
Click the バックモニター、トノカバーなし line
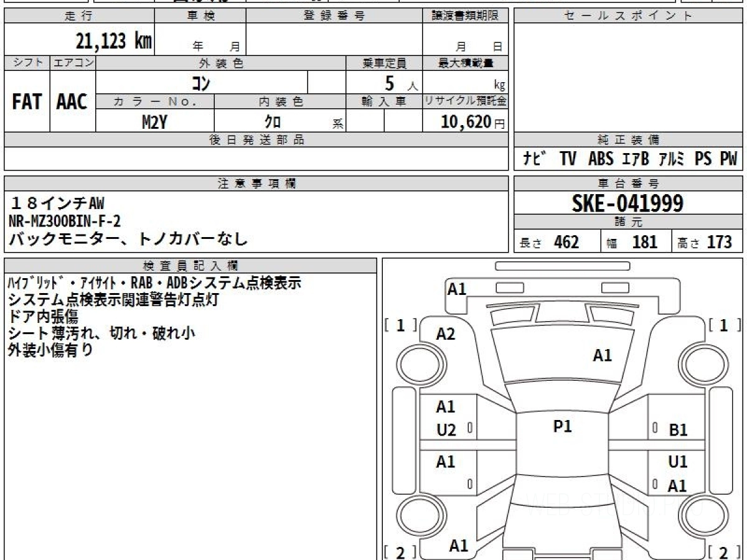pos(128,239)
